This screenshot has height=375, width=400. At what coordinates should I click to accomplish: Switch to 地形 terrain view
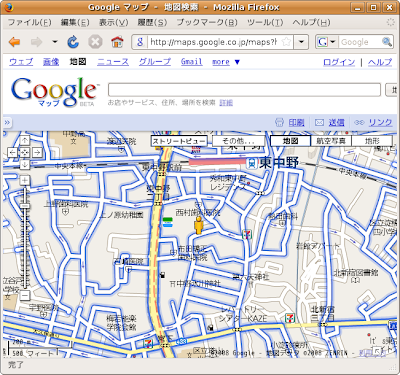(372, 141)
